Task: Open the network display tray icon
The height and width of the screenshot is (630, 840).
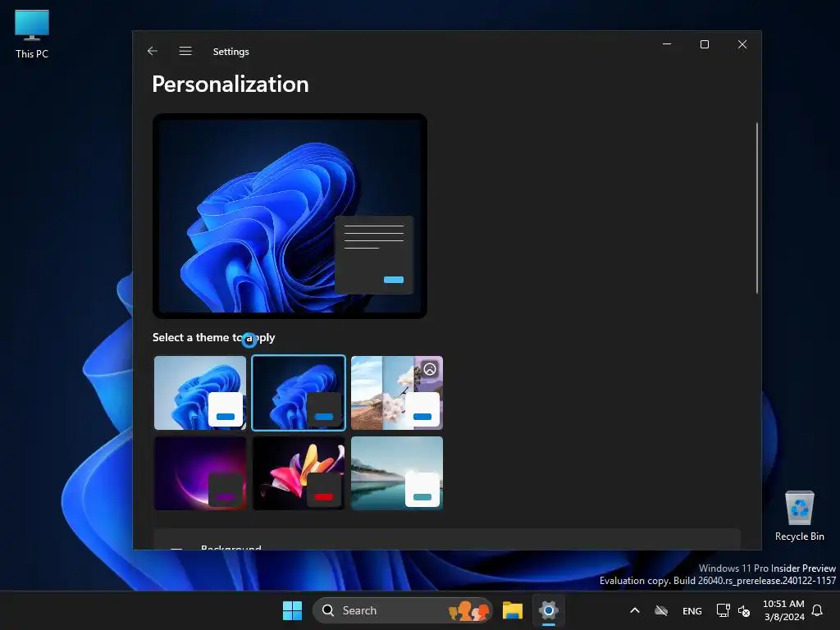Action: (723, 610)
